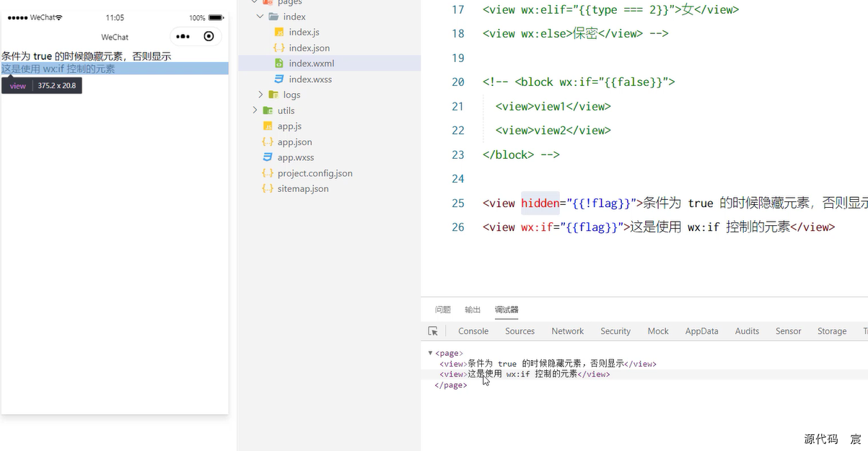Open the Console debugger tab

tap(473, 331)
